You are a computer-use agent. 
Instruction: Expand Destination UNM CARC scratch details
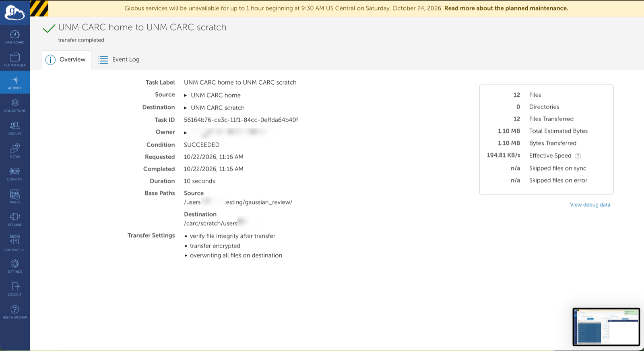[x=186, y=108]
